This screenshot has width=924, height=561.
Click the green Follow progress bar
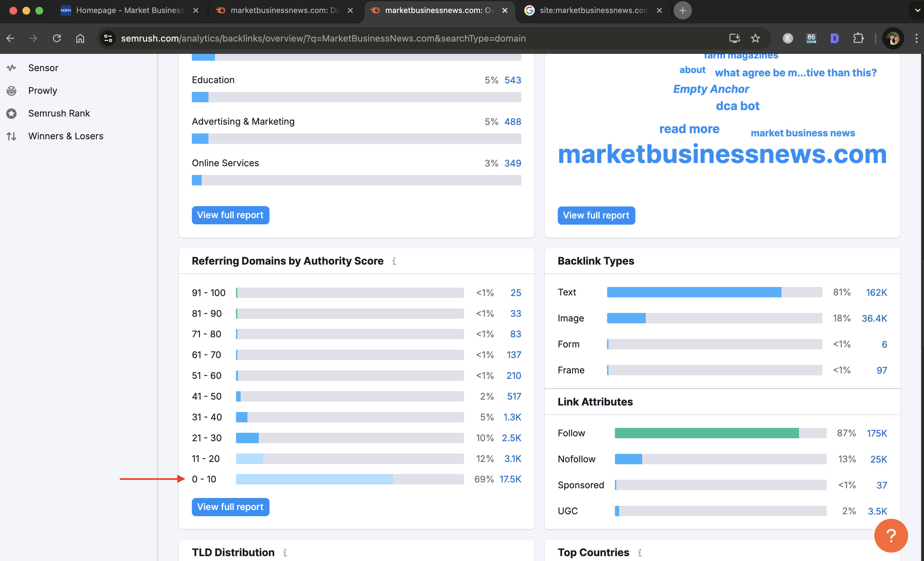click(707, 433)
